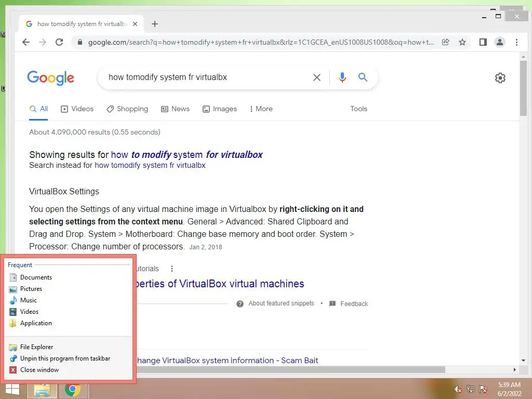Screen dimensions: 532x399
Task: Click the share page icon in address bar
Action: click(445, 42)
